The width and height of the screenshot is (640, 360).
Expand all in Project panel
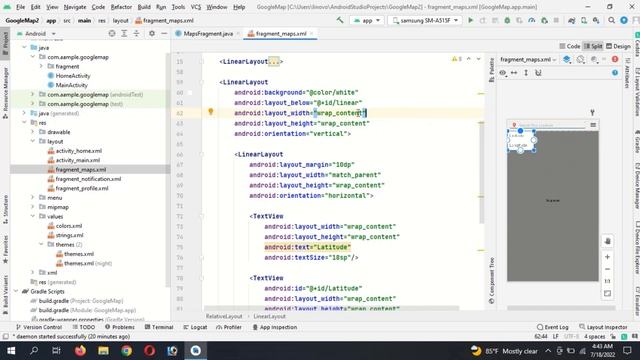124,33
